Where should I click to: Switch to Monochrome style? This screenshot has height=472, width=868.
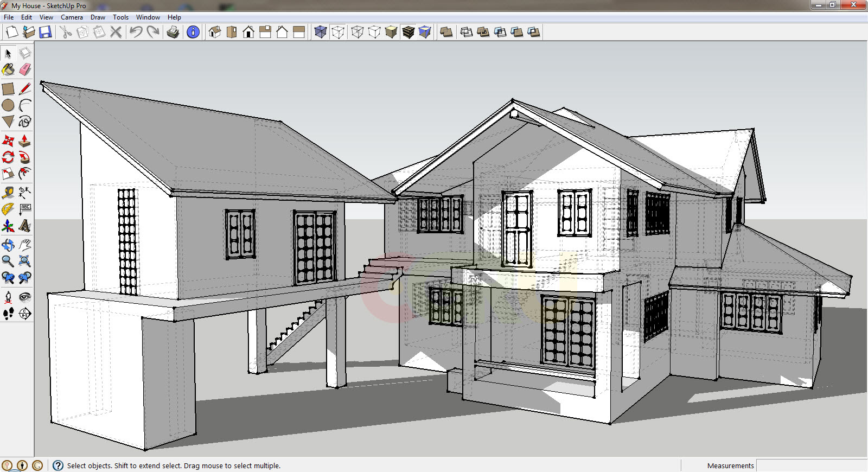point(425,32)
